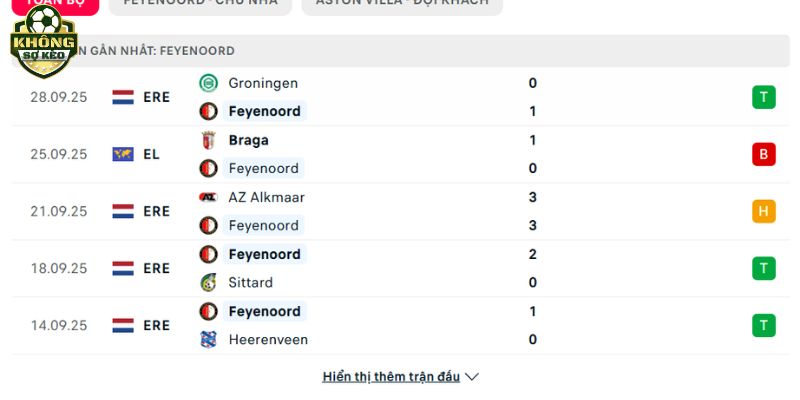The width and height of the screenshot is (800, 400).
Task: Click the Braga club crest icon
Action: click(208, 140)
